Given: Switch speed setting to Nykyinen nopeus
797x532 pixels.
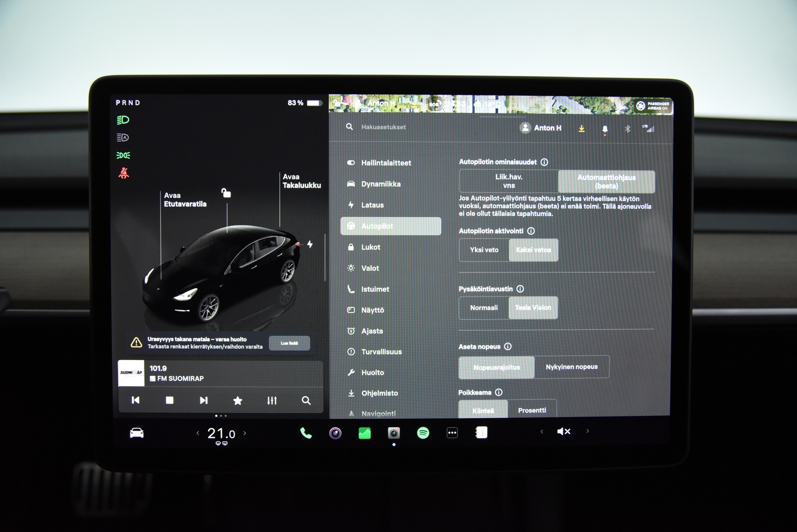Looking at the screenshot, I should click(x=572, y=366).
